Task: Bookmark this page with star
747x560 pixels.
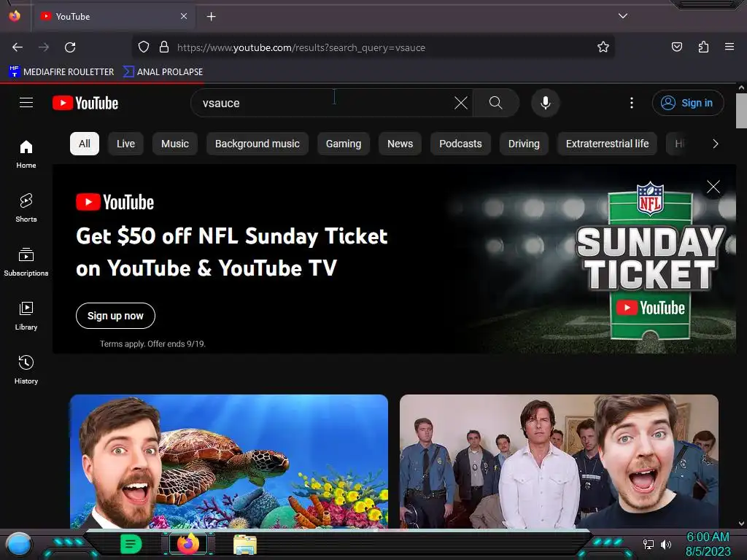Action: click(x=603, y=47)
